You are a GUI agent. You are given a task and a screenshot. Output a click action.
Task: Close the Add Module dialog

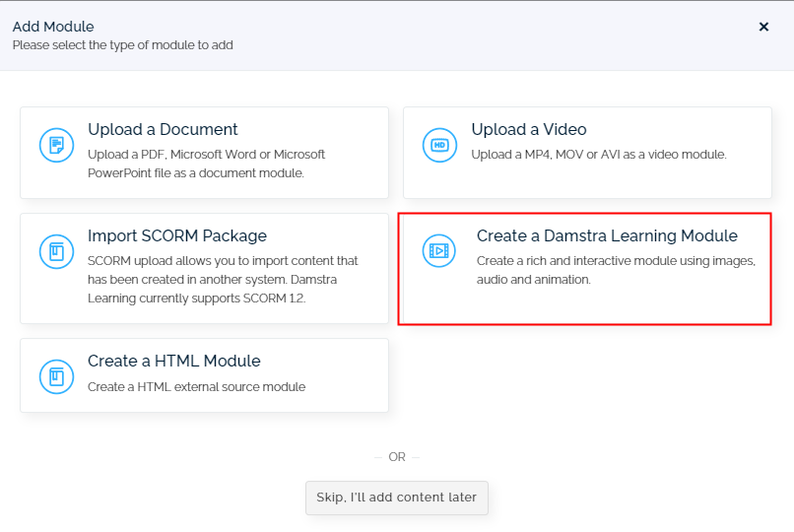763,27
